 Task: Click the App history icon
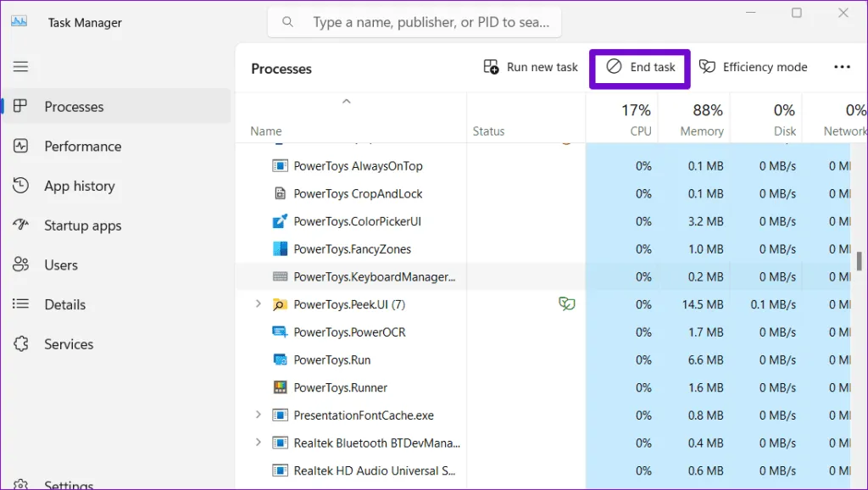pos(21,186)
